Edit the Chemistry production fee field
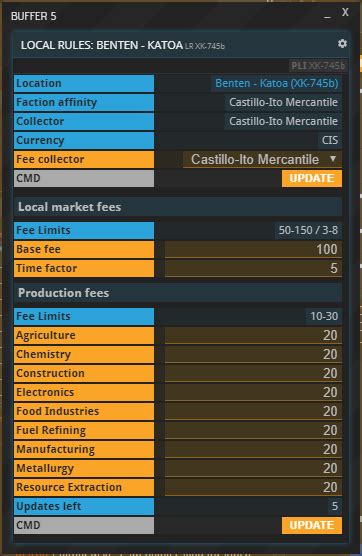 253,354
